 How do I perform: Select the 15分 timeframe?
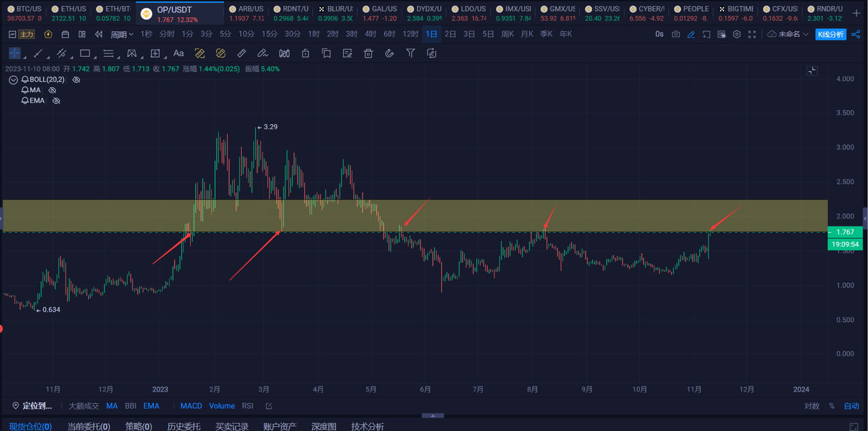(269, 34)
